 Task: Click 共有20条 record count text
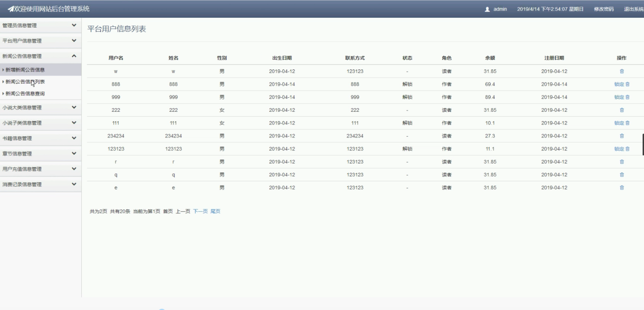pyautogui.click(x=120, y=211)
